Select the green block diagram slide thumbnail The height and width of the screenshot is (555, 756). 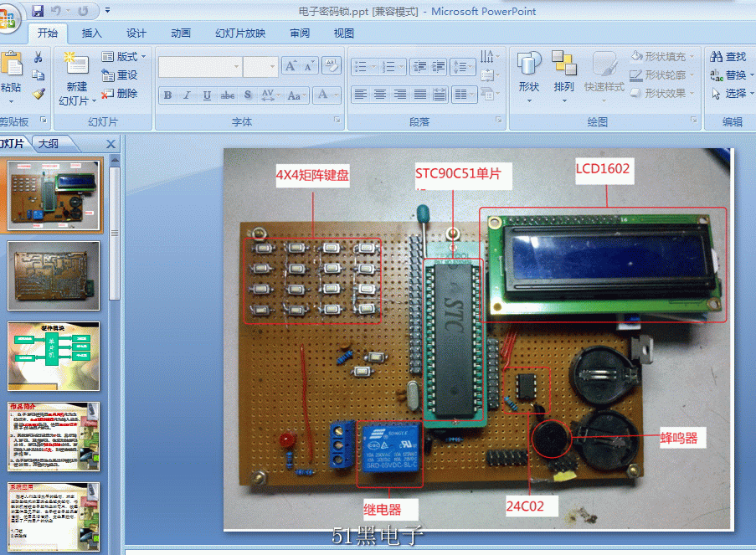(53, 357)
